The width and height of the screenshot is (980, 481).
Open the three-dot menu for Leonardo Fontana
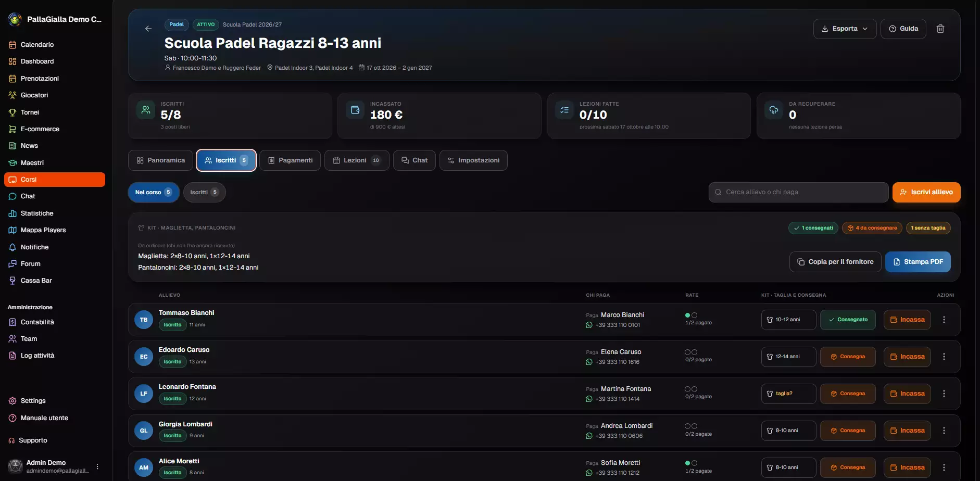pyautogui.click(x=944, y=394)
